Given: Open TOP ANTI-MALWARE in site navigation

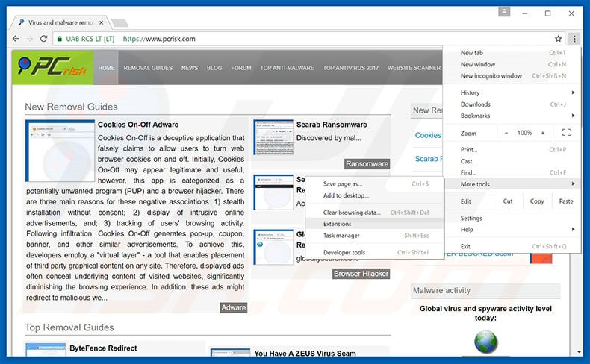Looking at the screenshot, I should point(287,68).
